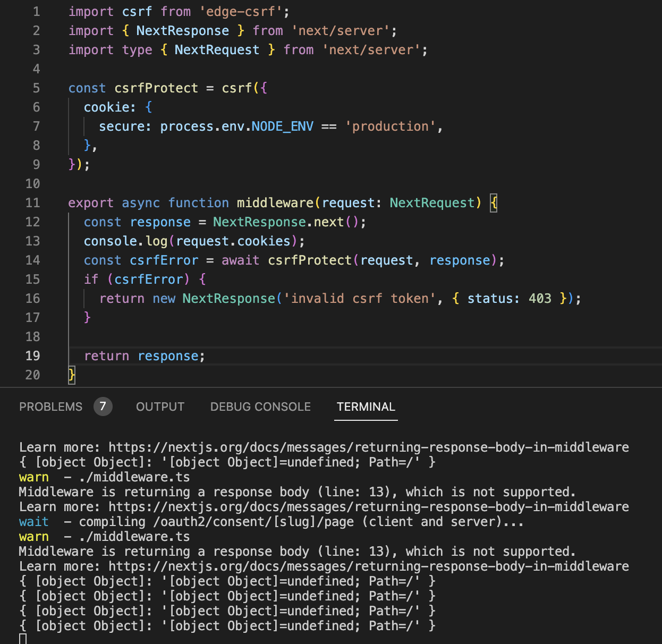The width and height of the screenshot is (662, 644).
Task: Place cursor on the csrfProtect constant
Action: click(x=156, y=88)
